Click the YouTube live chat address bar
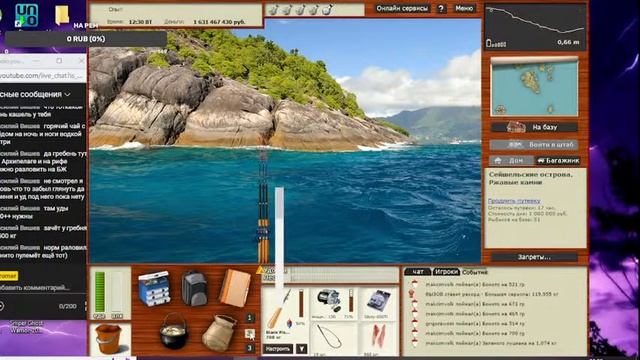Viewport: 640px width, 360px height. tap(42, 76)
